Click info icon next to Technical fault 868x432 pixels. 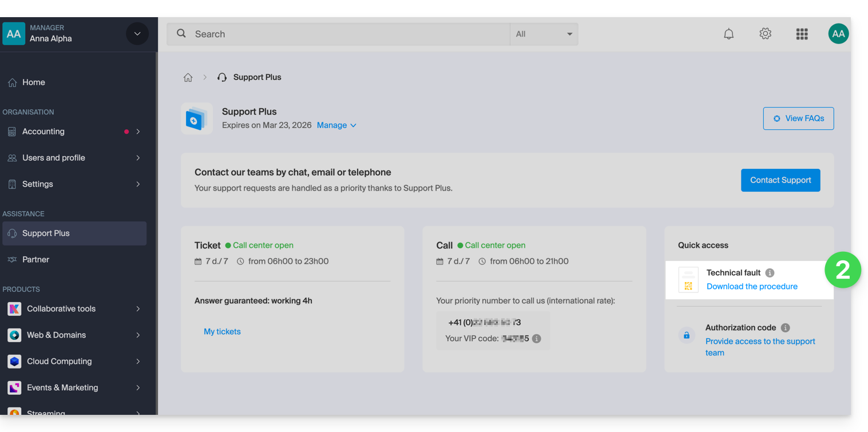(770, 273)
